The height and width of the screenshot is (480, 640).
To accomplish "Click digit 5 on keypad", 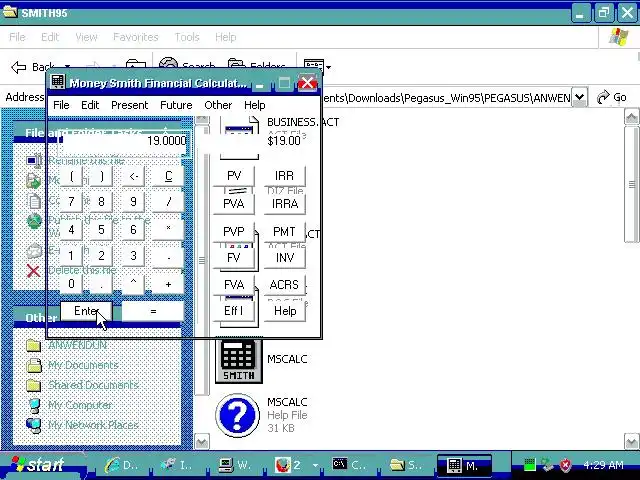I will click(x=101, y=230).
